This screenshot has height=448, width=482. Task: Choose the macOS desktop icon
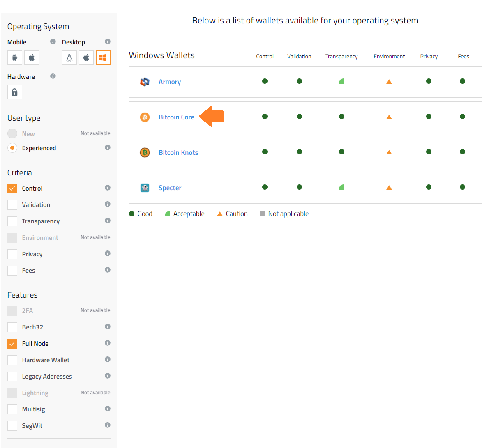86,58
